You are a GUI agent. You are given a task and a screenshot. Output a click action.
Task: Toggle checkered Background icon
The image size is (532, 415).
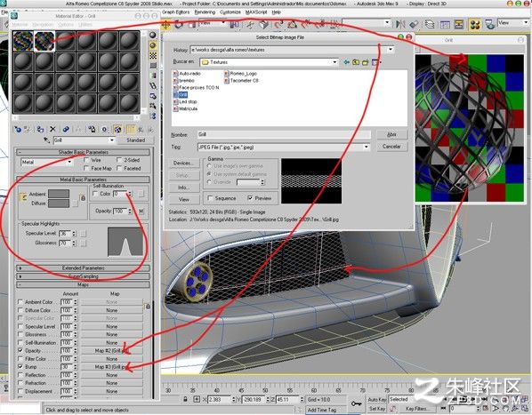coord(153,55)
